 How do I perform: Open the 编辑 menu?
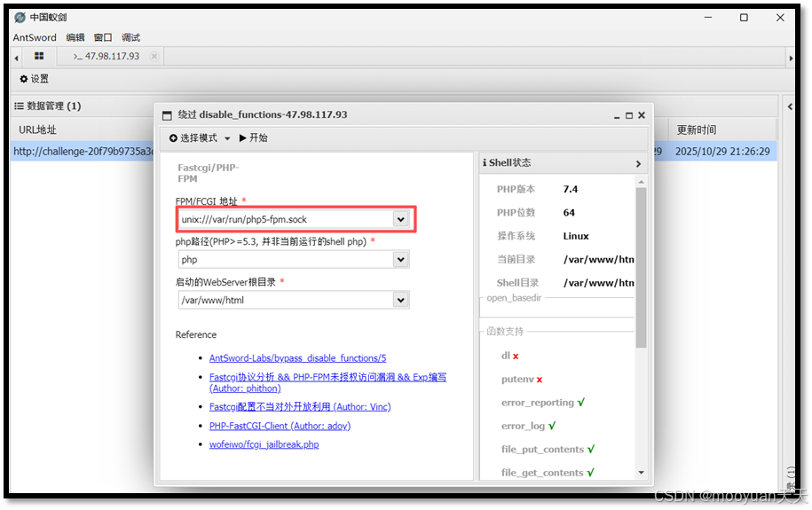tap(75, 37)
